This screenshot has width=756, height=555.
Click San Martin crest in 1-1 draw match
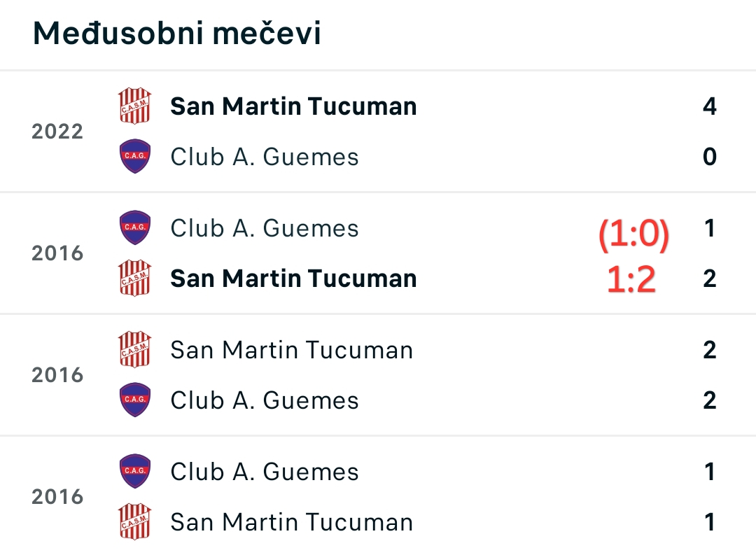(x=135, y=521)
